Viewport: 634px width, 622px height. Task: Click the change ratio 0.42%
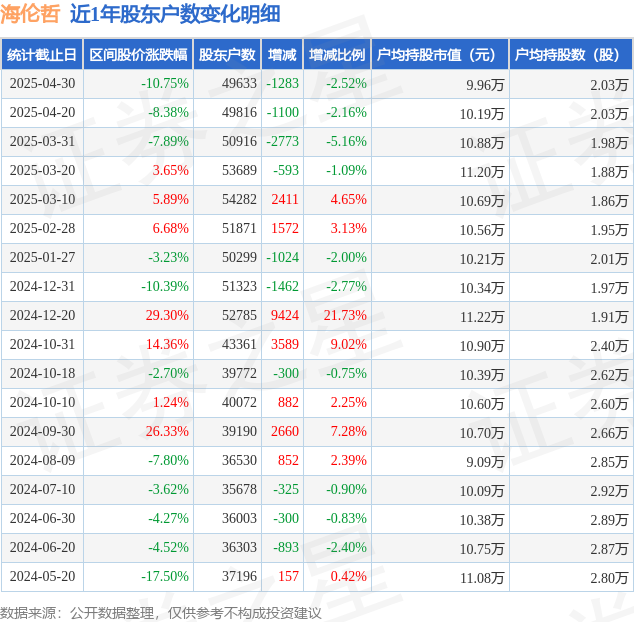pos(349,576)
